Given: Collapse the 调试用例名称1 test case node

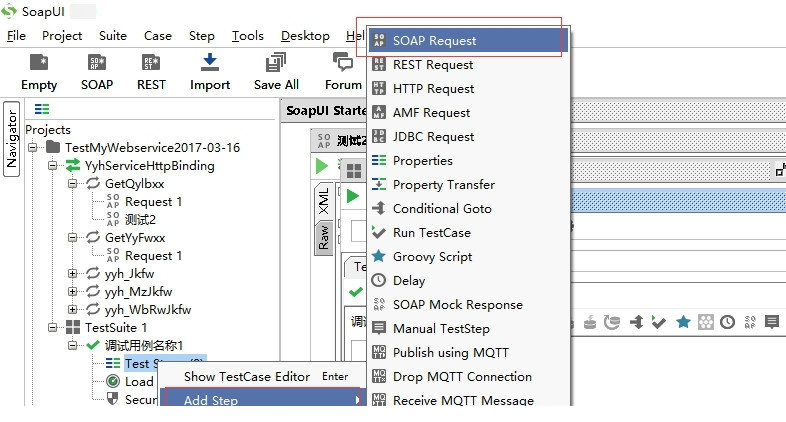Looking at the screenshot, I should [x=73, y=345].
